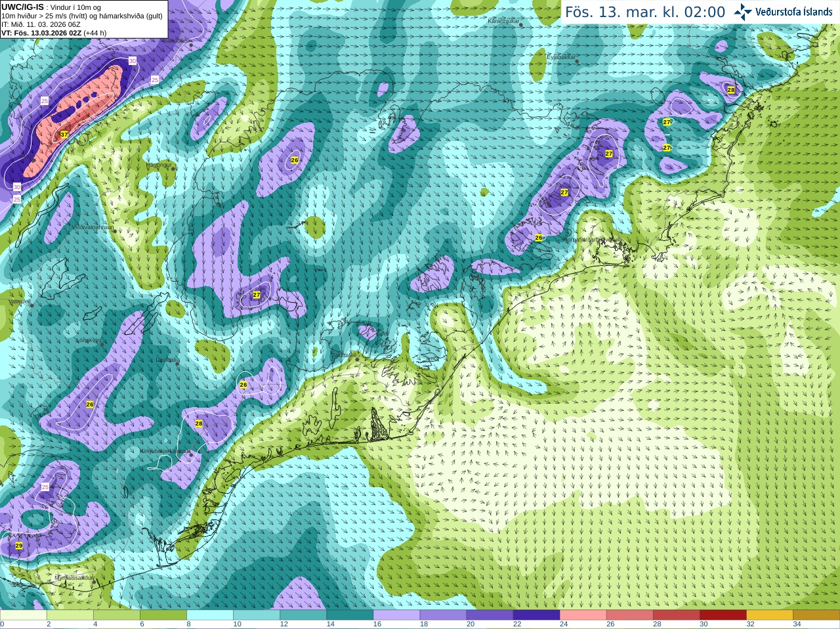Select the 2–4 m/s light green legend swatch
Image resolution: width=840 pixels, height=629 pixels.
click(70, 615)
